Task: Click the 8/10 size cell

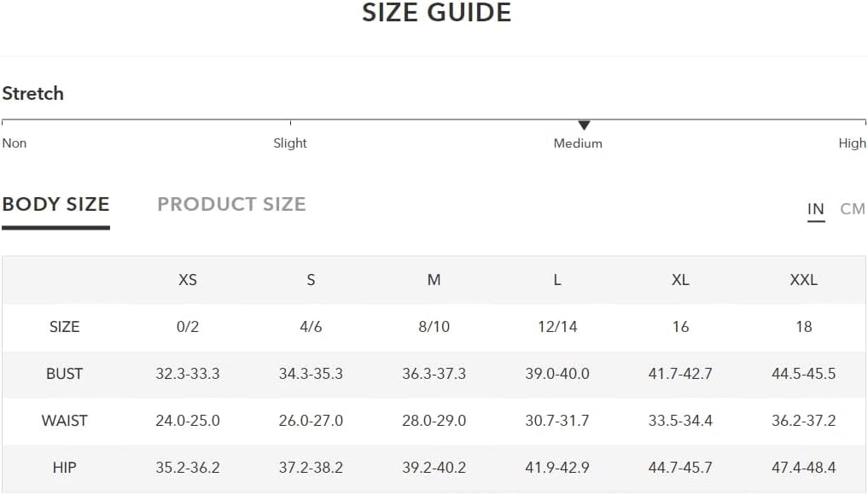Action: click(x=434, y=327)
